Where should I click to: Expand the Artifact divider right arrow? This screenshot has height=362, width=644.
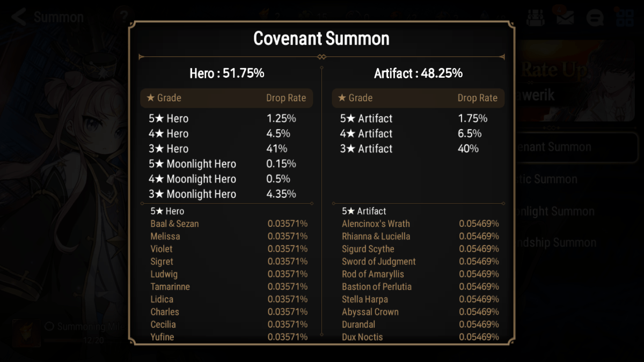502,56
